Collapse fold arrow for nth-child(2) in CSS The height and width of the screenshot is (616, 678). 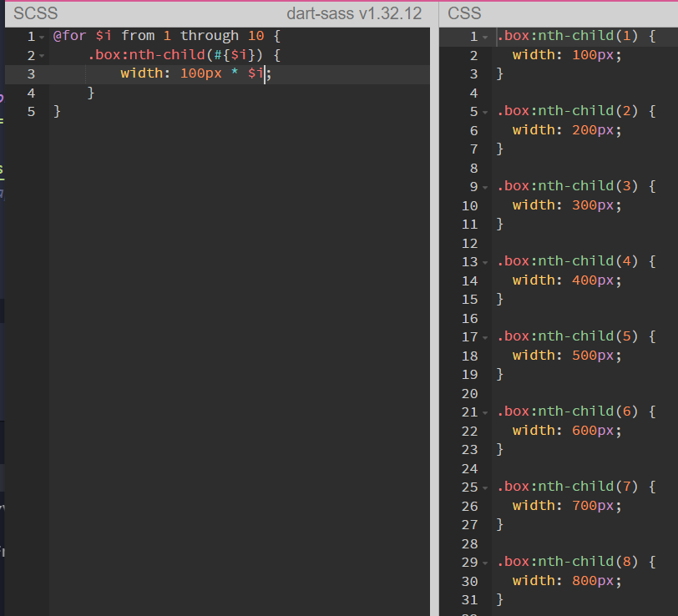[x=485, y=113]
